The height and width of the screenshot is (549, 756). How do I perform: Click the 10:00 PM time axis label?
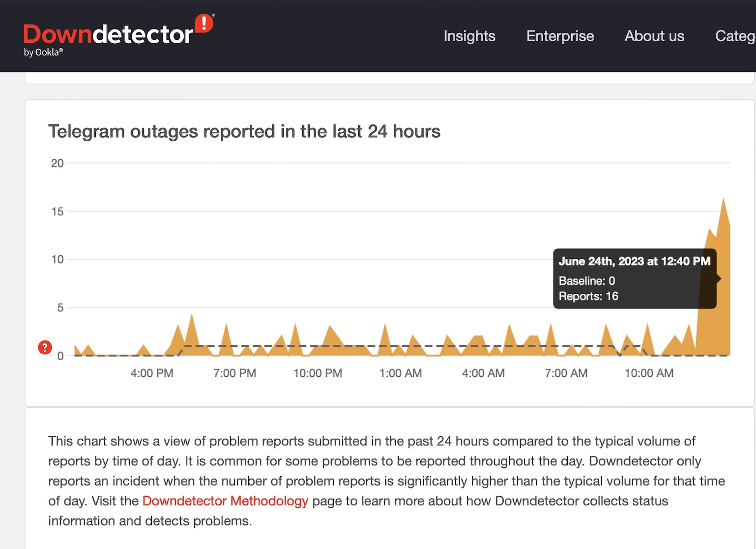[x=318, y=373]
